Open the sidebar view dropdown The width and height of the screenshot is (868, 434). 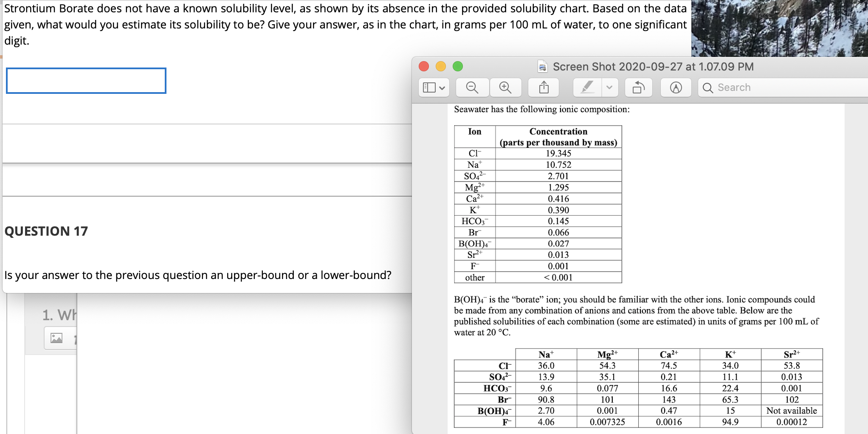tap(434, 87)
